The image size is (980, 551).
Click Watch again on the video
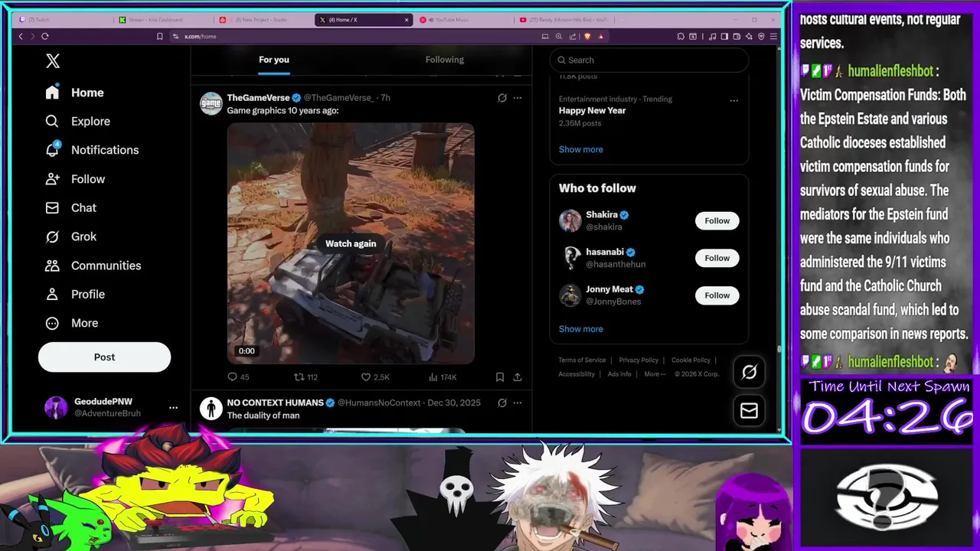(x=351, y=243)
